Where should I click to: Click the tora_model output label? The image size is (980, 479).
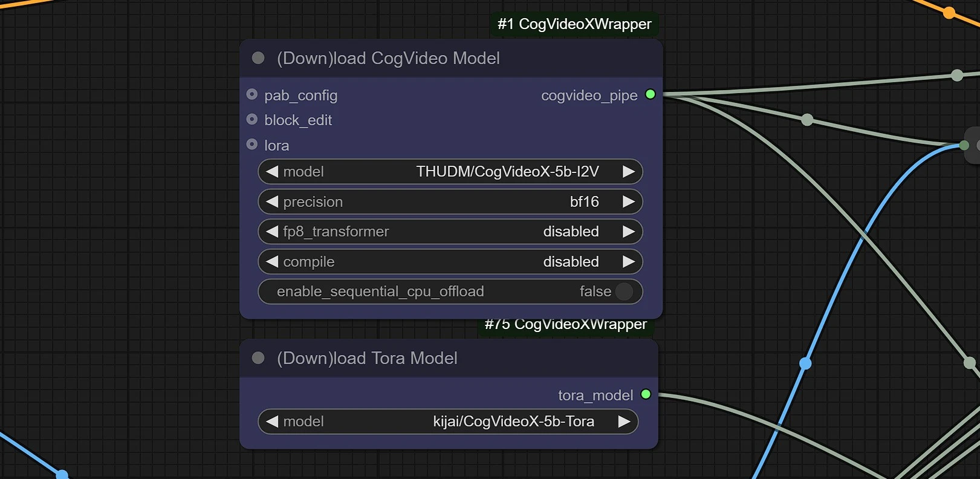[595, 395]
